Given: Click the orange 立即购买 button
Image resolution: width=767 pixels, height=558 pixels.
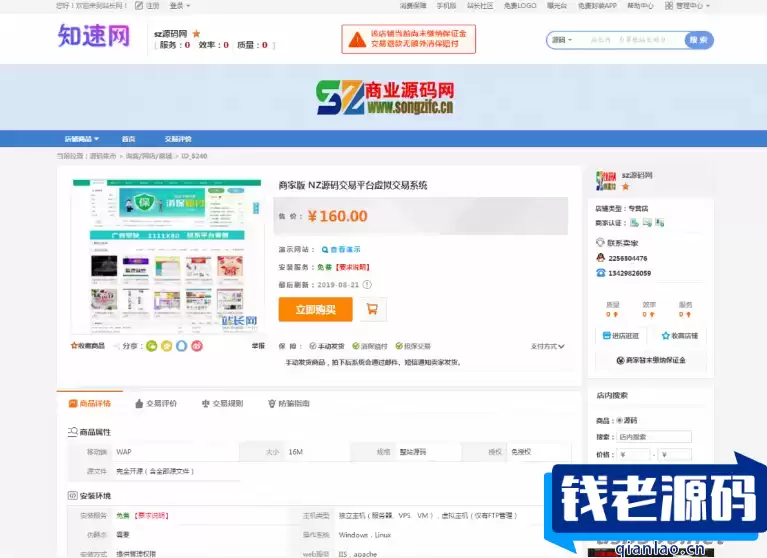Looking at the screenshot, I should click(x=316, y=310).
